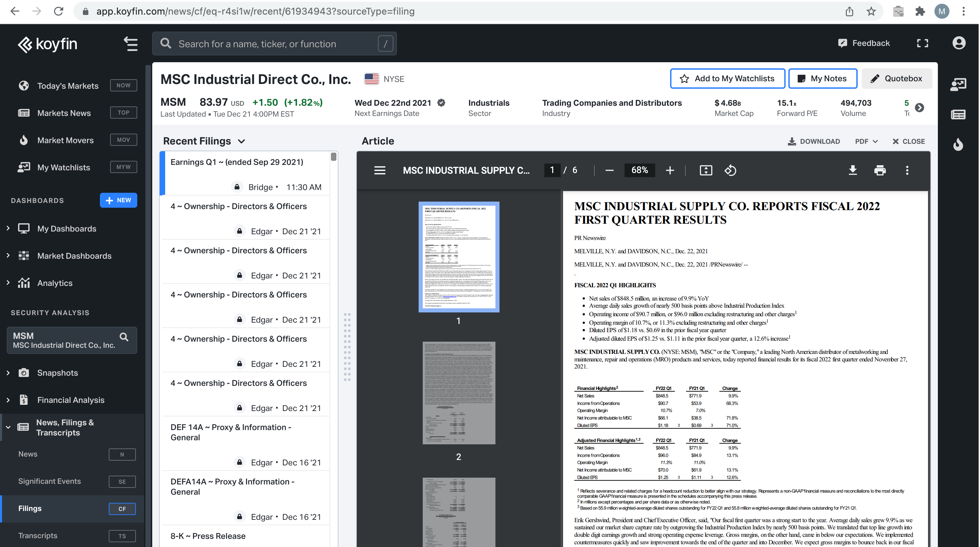This screenshot has width=980, height=547.
Task: Select Significant Events submenu item
Action: [x=72, y=481]
